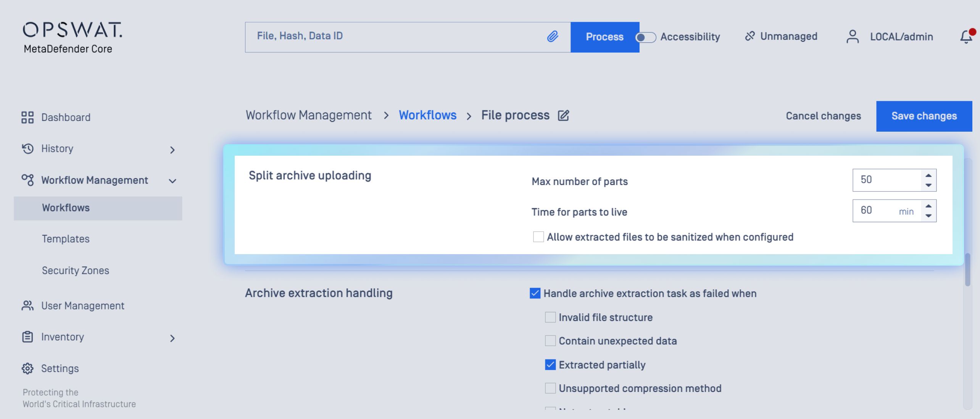Click the Settings gear icon
Screen dimensions: 980x419
pyautogui.click(x=27, y=368)
